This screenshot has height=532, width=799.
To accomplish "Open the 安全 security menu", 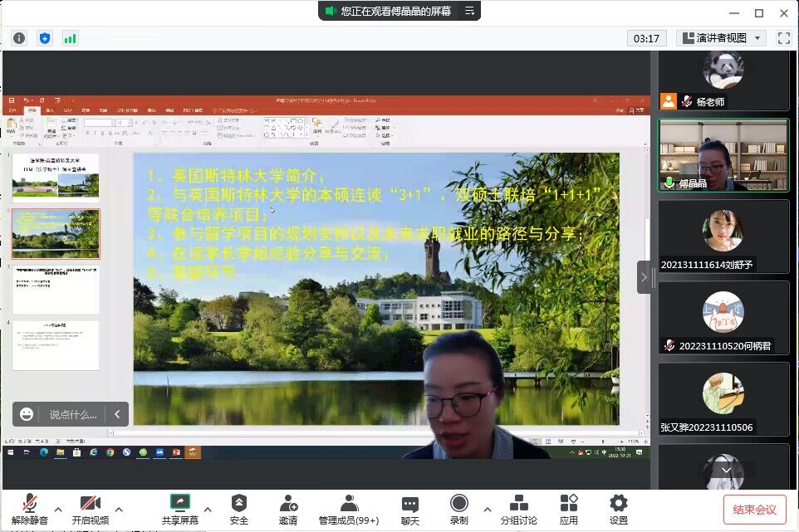I will click(239, 509).
